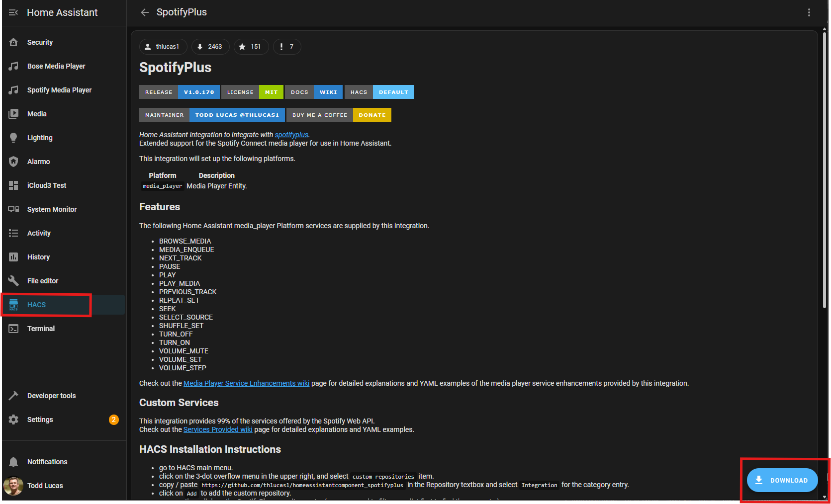Click the Notifications bell icon

(x=13, y=462)
